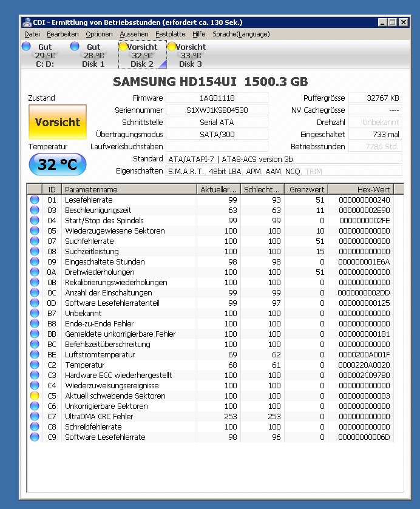Viewport: 420px width, 509px height.
Task: Open the Hilfe menu
Action: tap(199, 34)
